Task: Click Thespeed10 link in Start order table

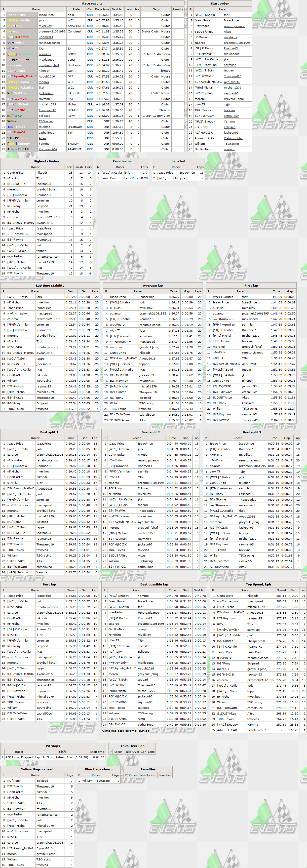Action: pyautogui.click(x=233, y=76)
